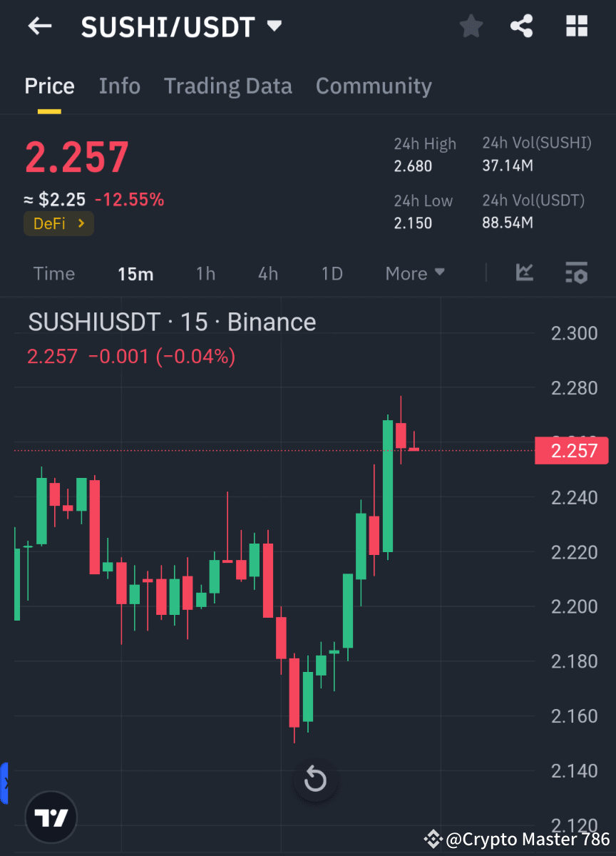Tap the red 2.257 price label
The width and height of the screenshot is (616, 856).
tap(571, 450)
